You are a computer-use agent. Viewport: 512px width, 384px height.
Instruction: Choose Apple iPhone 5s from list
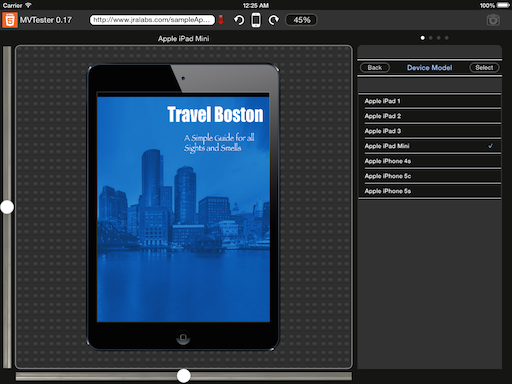pos(430,191)
